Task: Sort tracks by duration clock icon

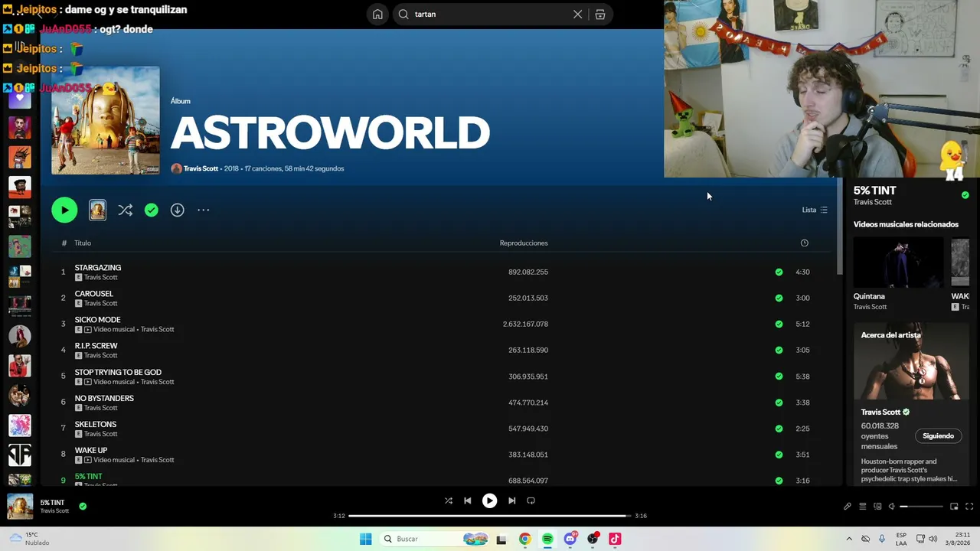Action: 804,243
